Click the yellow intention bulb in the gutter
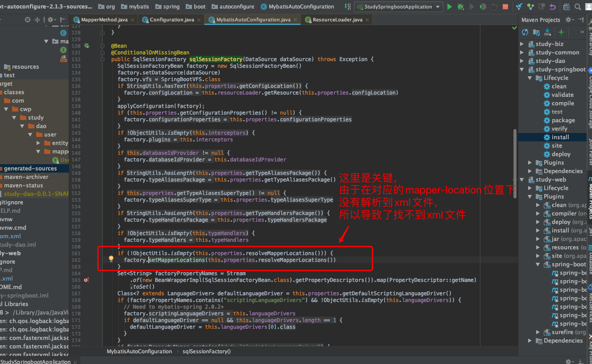The height and width of the screenshot is (364, 592). coord(111,259)
